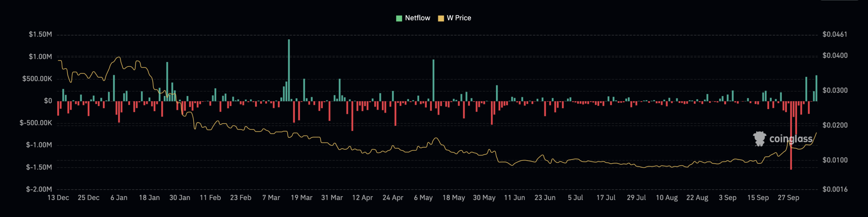Click the "30 Jan" date label

(x=180, y=198)
